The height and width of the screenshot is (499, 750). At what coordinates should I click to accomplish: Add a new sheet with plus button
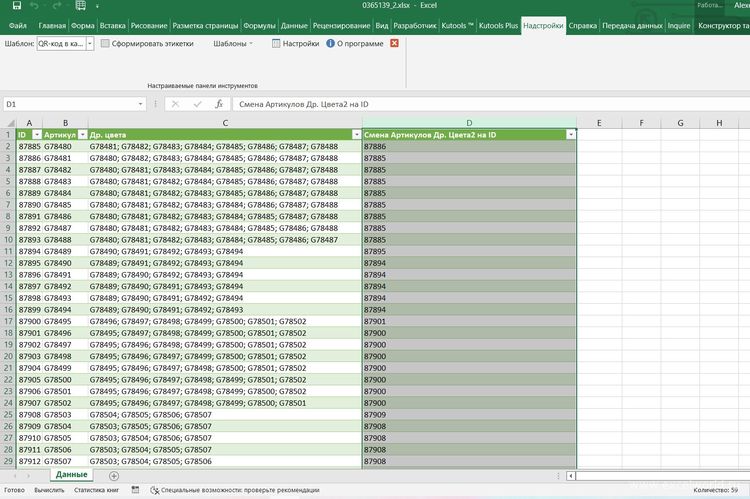[114, 476]
